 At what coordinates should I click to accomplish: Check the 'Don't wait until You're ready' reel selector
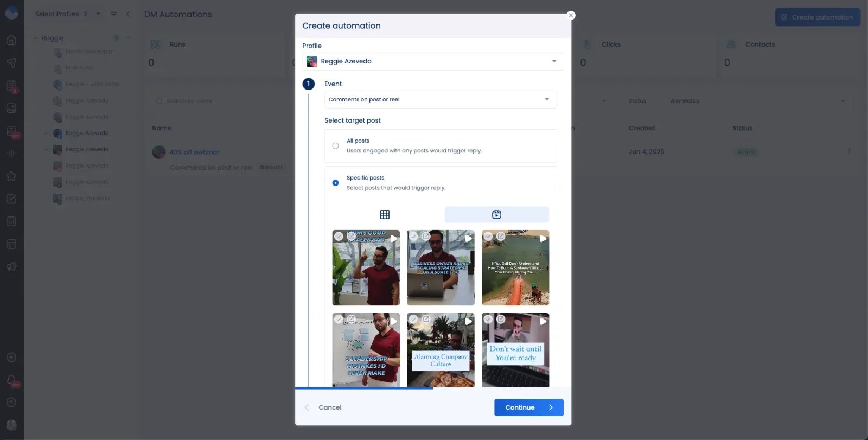point(488,319)
